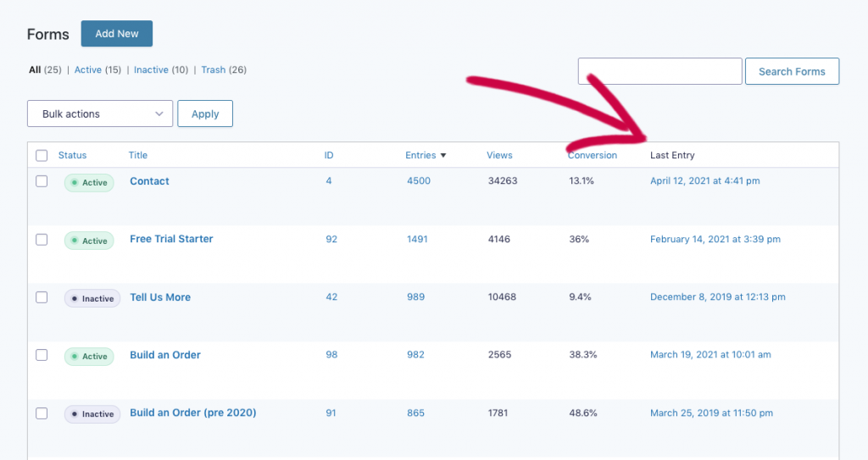Check the Build an Order row checkbox

(42, 355)
